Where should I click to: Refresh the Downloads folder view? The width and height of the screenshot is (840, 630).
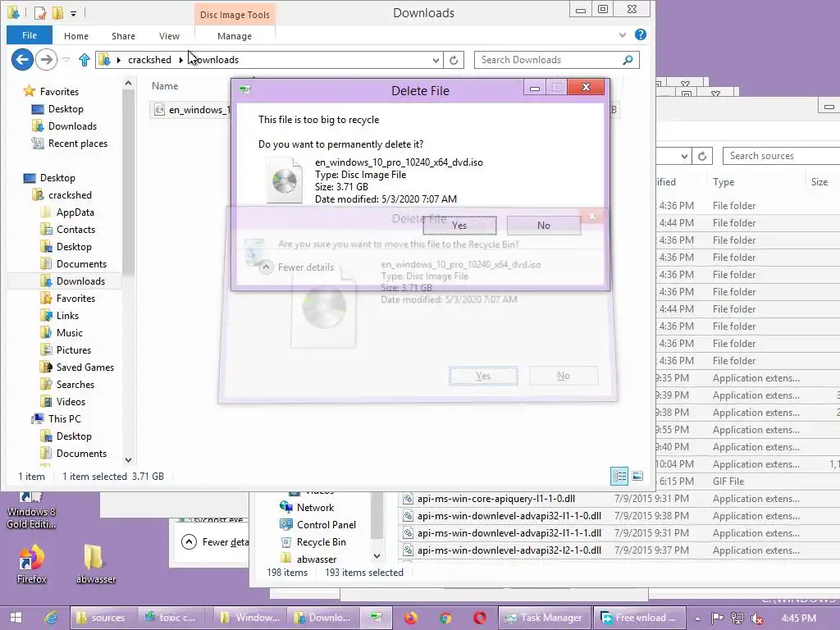pyautogui.click(x=454, y=60)
